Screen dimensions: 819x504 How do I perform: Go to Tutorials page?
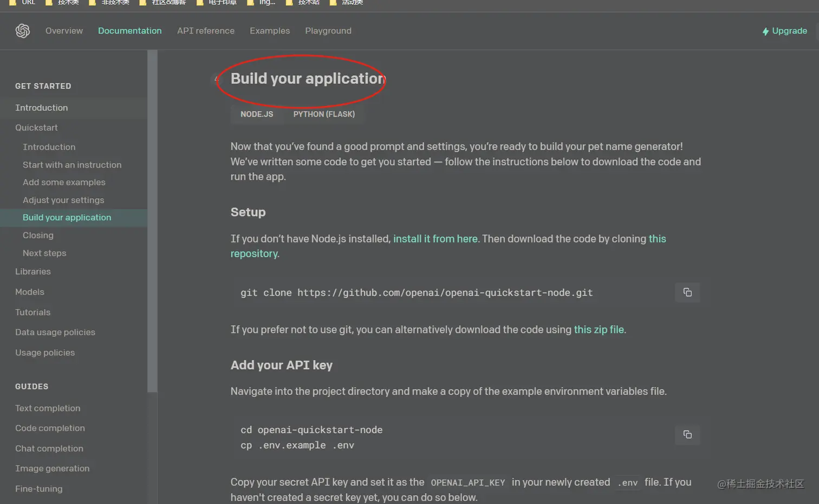click(x=32, y=312)
